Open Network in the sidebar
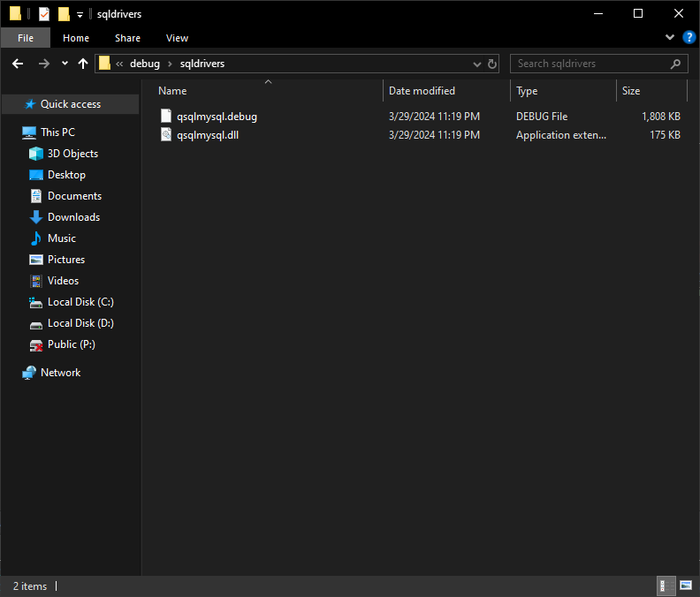The height and width of the screenshot is (597, 700). click(x=60, y=373)
